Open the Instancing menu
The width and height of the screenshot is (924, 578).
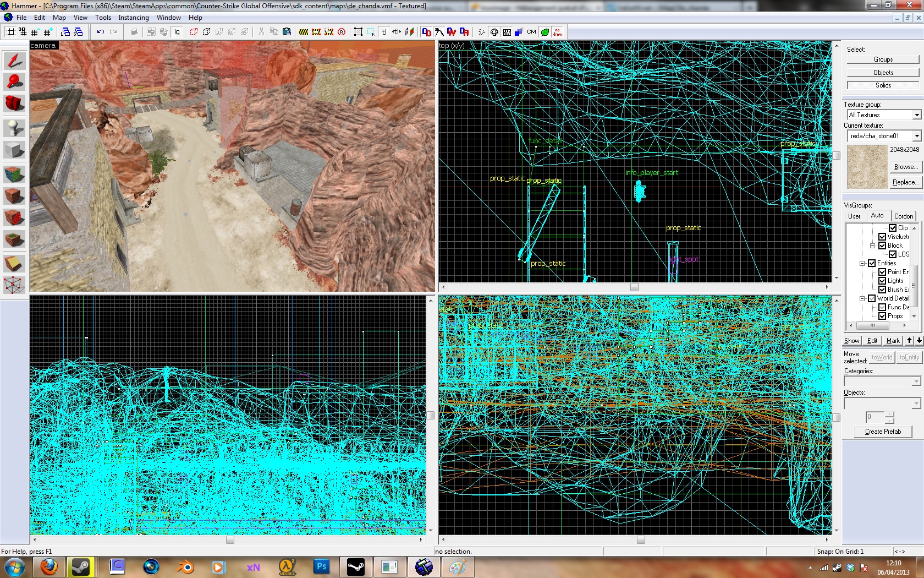click(133, 18)
